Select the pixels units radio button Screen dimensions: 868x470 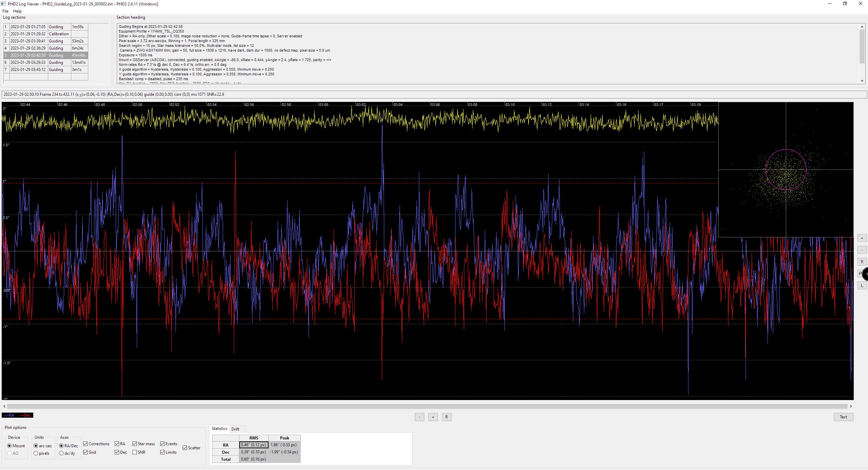tap(36, 453)
